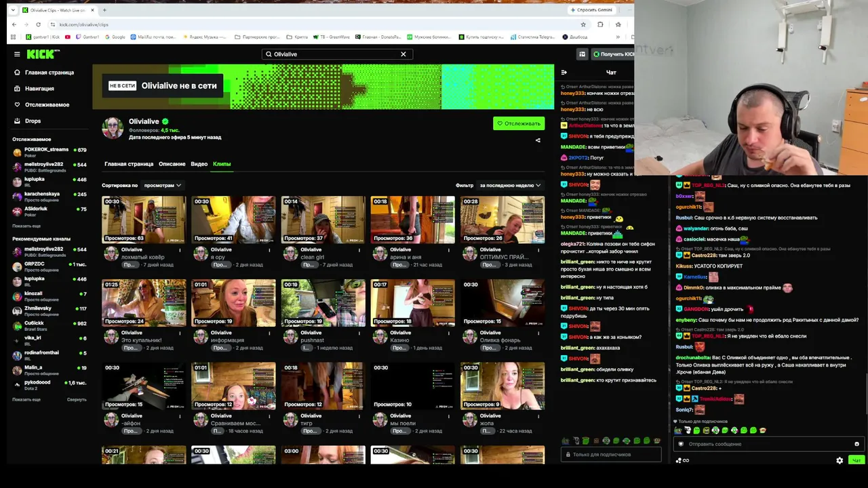
Task: Click the Отслеживать follow button
Action: click(519, 123)
